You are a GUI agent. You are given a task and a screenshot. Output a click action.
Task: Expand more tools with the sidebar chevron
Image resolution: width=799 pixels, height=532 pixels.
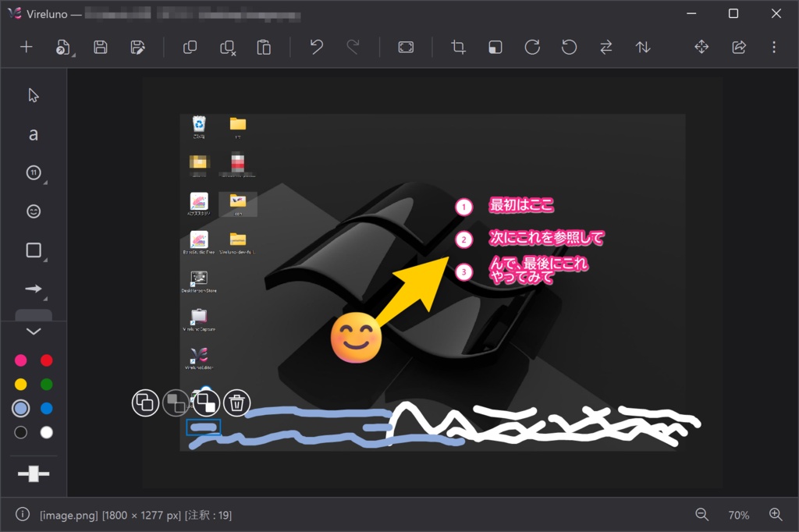pos(34,332)
